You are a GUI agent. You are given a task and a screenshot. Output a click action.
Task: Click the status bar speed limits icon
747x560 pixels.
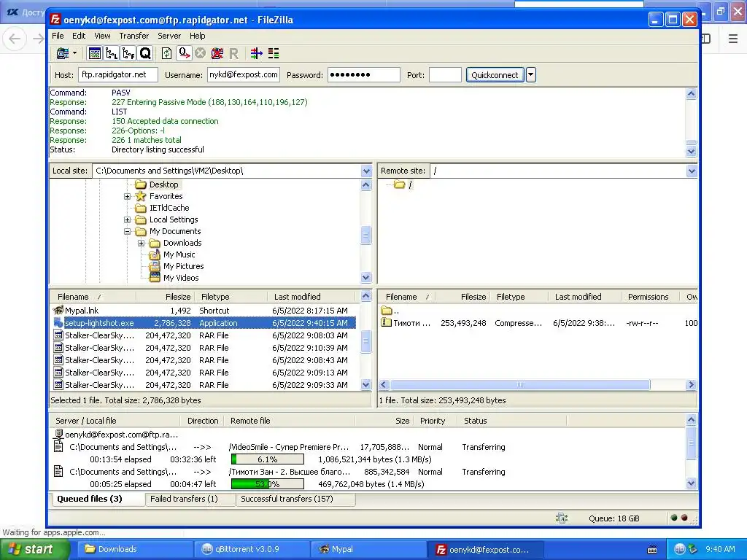[x=562, y=518]
